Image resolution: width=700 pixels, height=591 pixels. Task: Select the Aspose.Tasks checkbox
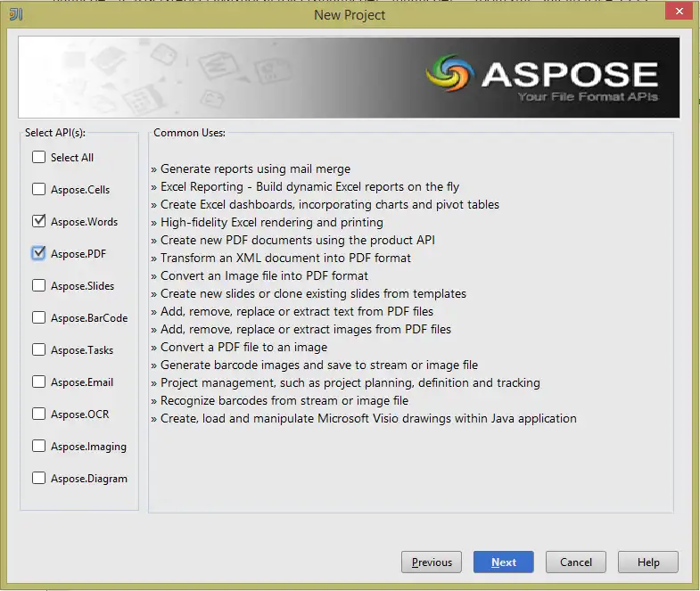(x=39, y=350)
